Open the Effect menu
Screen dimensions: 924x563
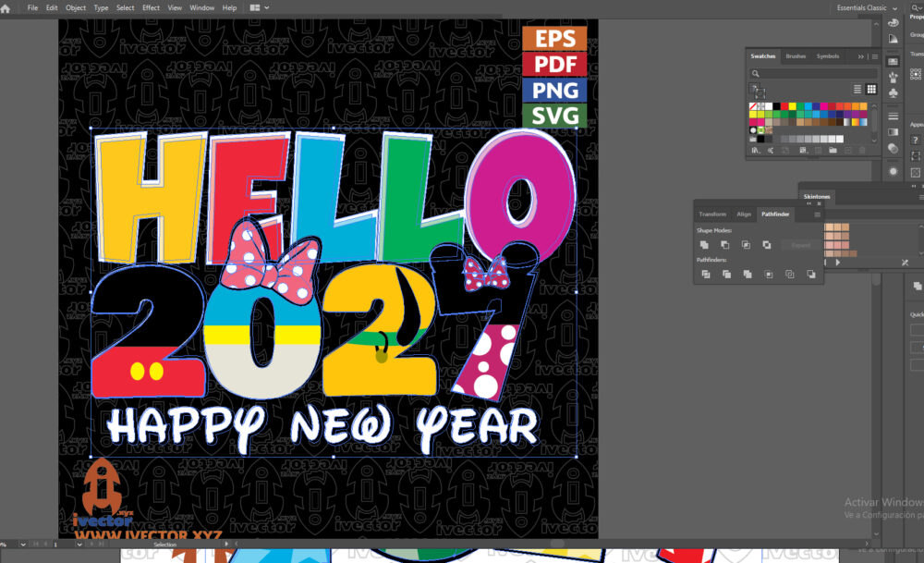(x=151, y=7)
